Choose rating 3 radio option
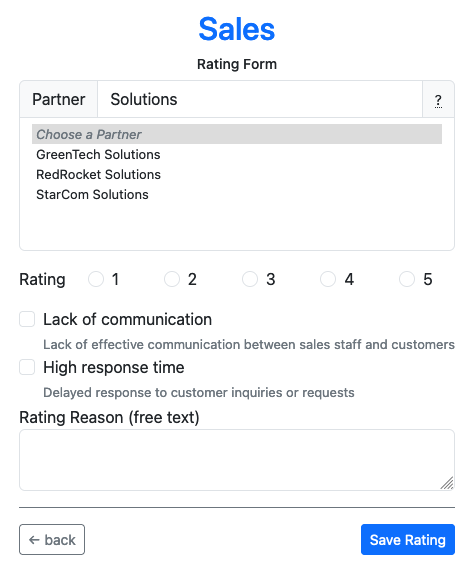The height and width of the screenshot is (574, 476). coord(250,279)
